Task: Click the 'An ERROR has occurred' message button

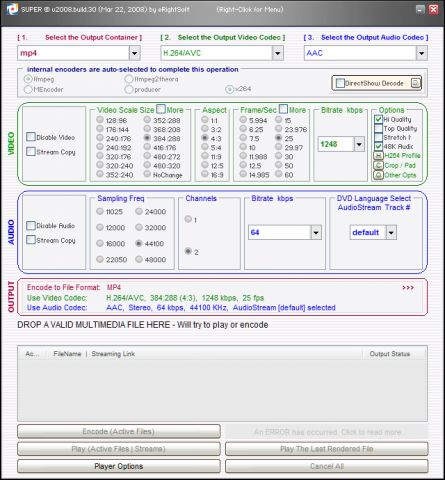Action: (x=327, y=432)
